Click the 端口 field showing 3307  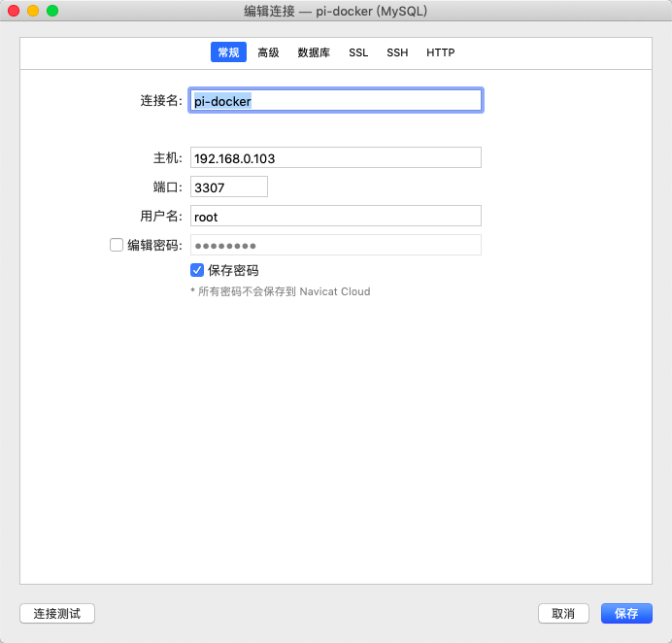[228, 186]
